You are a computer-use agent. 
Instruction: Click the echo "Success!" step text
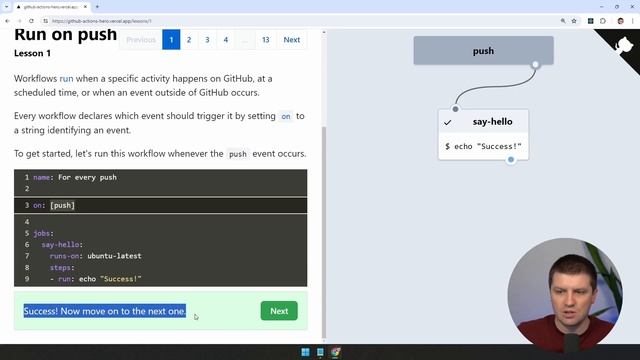[483, 146]
